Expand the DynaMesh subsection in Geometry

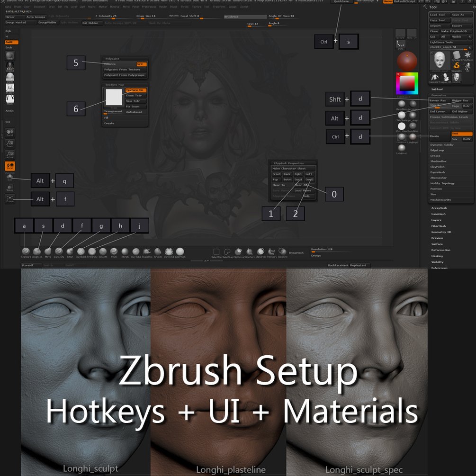coord(438,172)
